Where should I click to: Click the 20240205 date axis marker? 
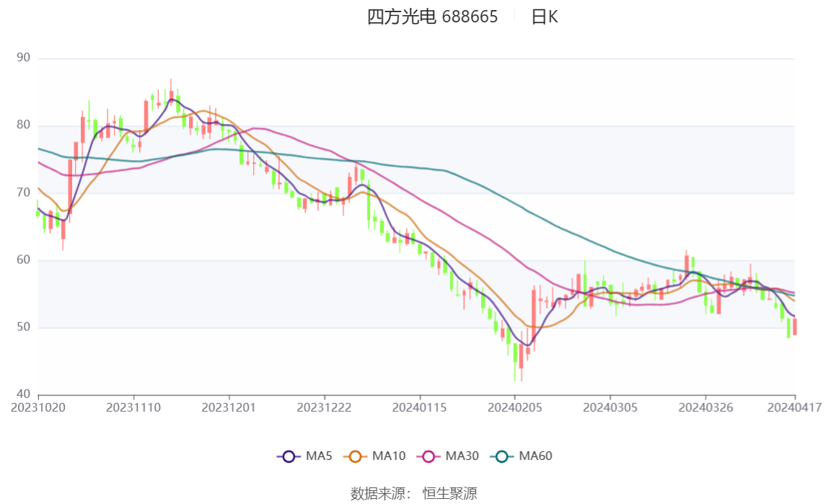515,408
